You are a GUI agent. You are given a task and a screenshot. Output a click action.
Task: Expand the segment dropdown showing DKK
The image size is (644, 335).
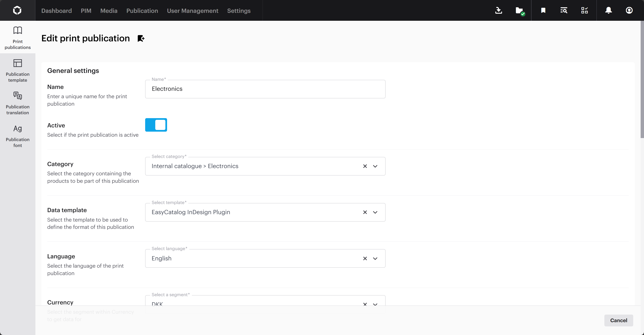click(x=375, y=304)
